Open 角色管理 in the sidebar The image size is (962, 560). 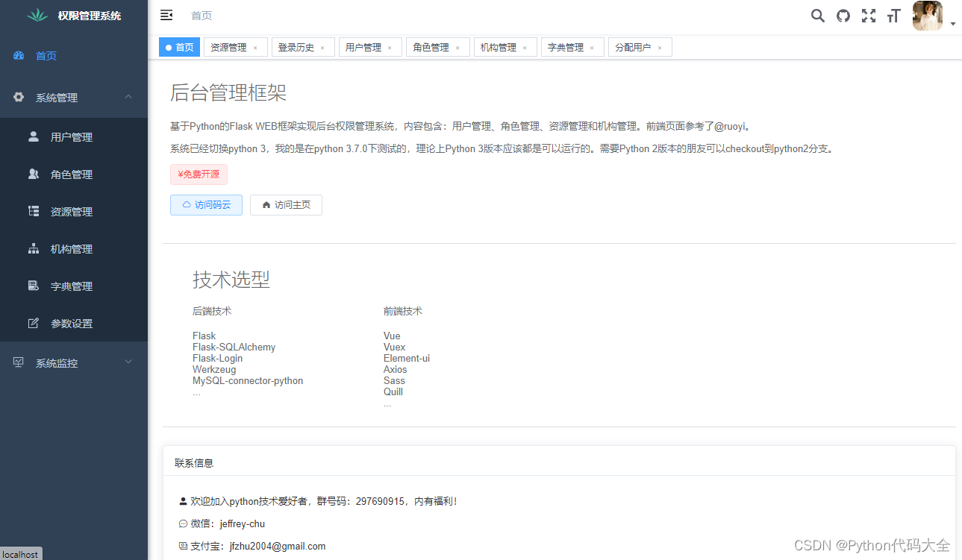[x=74, y=174]
